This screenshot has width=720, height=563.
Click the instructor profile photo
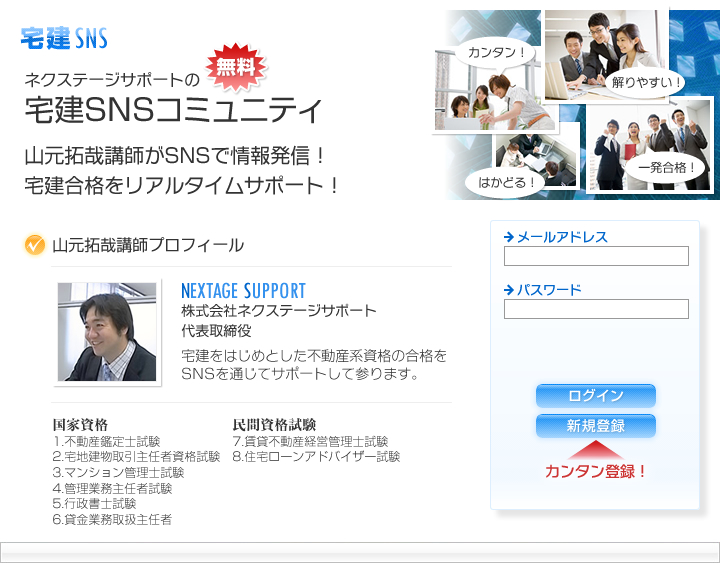point(107,332)
